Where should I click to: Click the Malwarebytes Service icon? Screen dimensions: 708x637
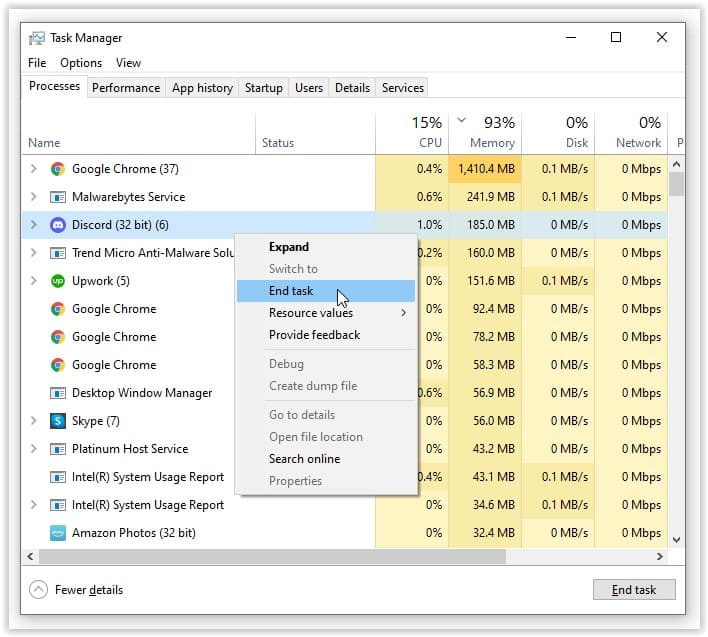[x=57, y=197]
